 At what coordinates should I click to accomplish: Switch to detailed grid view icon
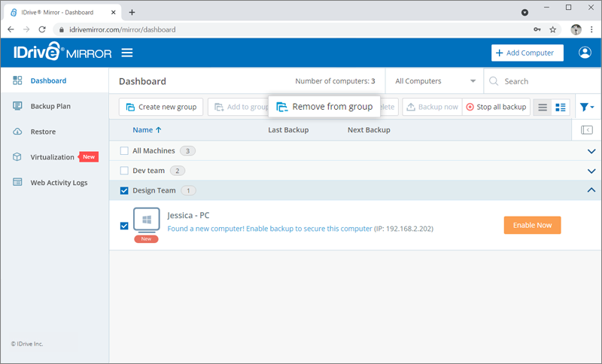(561, 107)
